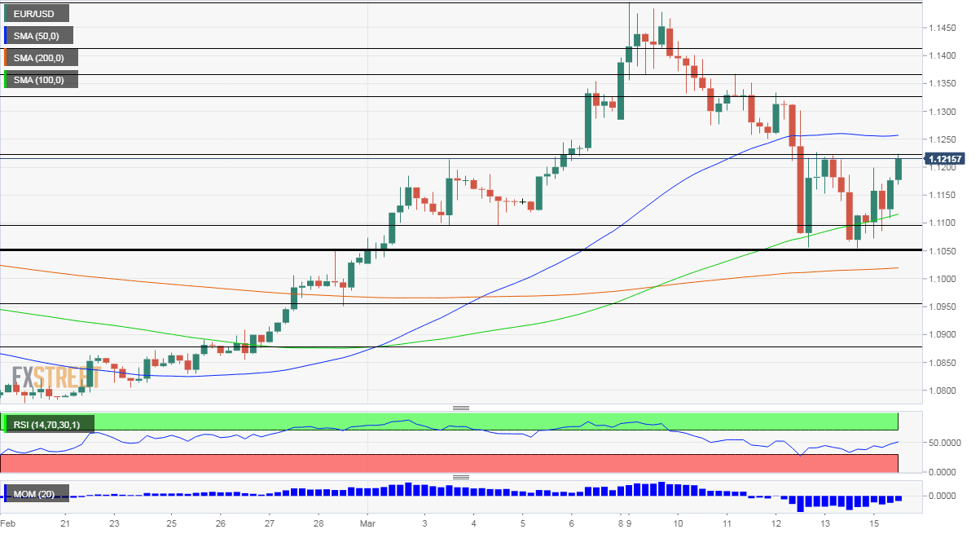Click the Feb label on time axis
The height and width of the screenshot is (534, 980).
[7, 522]
